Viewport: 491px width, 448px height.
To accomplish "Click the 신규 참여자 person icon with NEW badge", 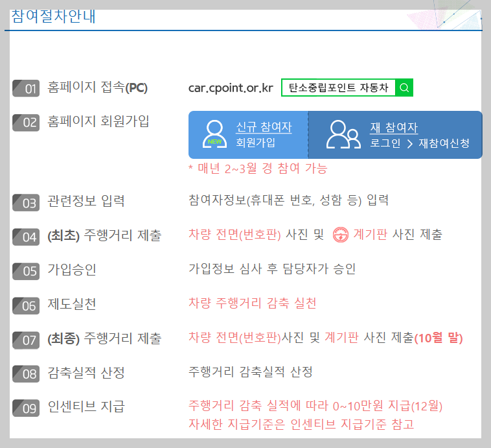I will tap(214, 134).
